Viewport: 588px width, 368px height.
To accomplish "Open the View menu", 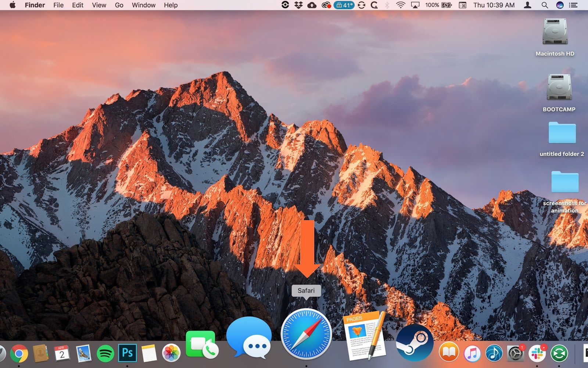I will coord(99,5).
